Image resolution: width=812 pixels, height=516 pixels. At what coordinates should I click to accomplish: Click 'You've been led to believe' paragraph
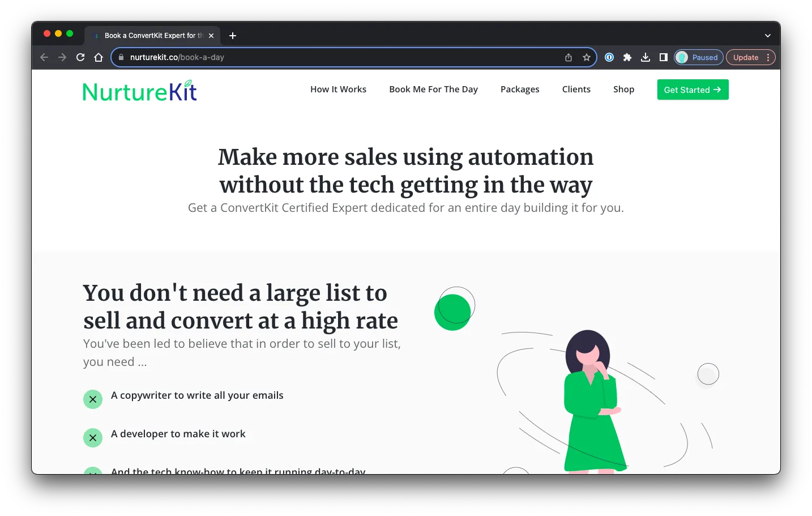click(x=242, y=352)
